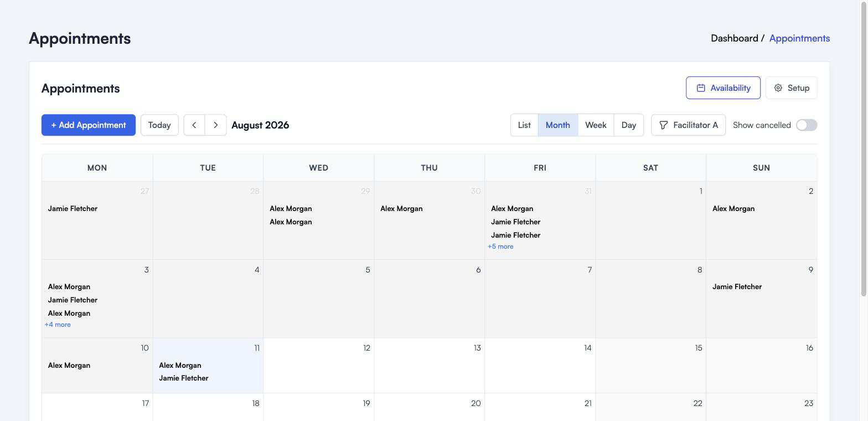Image resolution: width=868 pixels, height=421 pixels.
Task: Open first Alex Morgan appointment on Wednesday 29
Action: 291,209
